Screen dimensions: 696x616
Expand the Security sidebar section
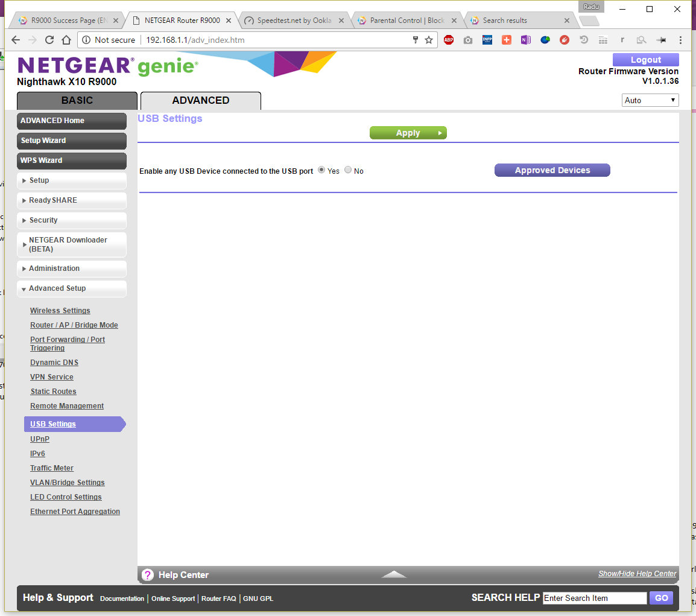pos(72,220)
